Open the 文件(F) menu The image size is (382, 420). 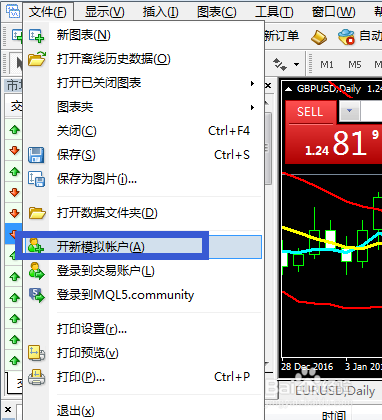[x=48, y=12]
